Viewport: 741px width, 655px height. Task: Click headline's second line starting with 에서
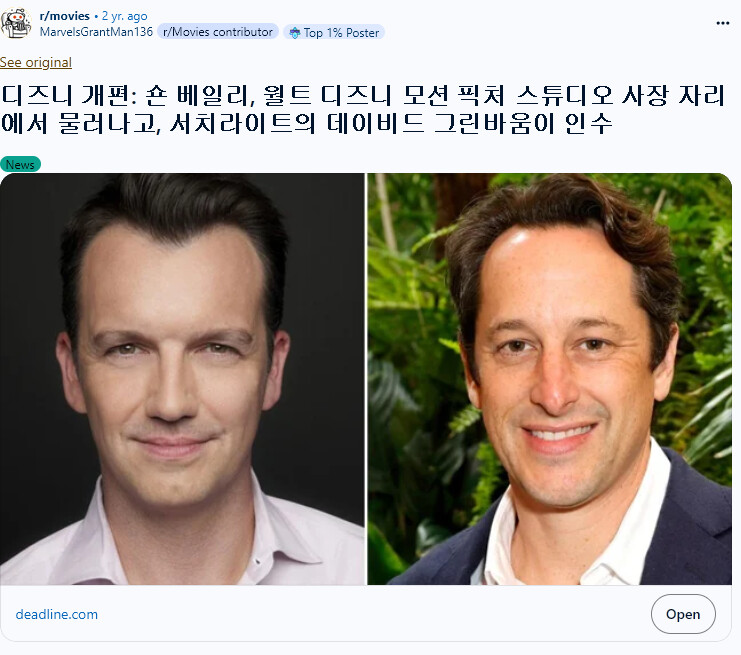pyautogui.click(x=307, y=124)
